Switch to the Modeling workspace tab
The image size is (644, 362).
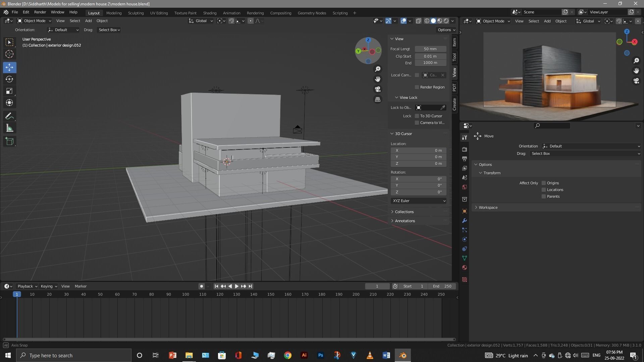tap(114, 13)
